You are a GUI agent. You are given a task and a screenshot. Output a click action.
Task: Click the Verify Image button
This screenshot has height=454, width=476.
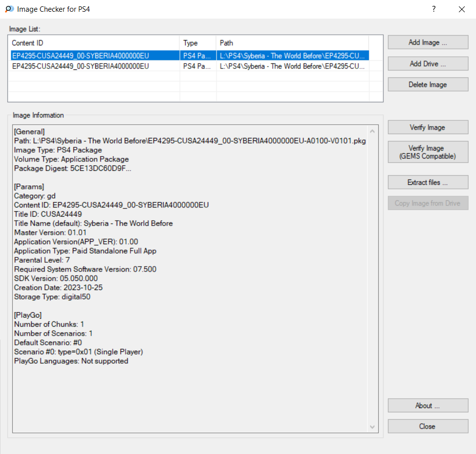coord(428,128)
